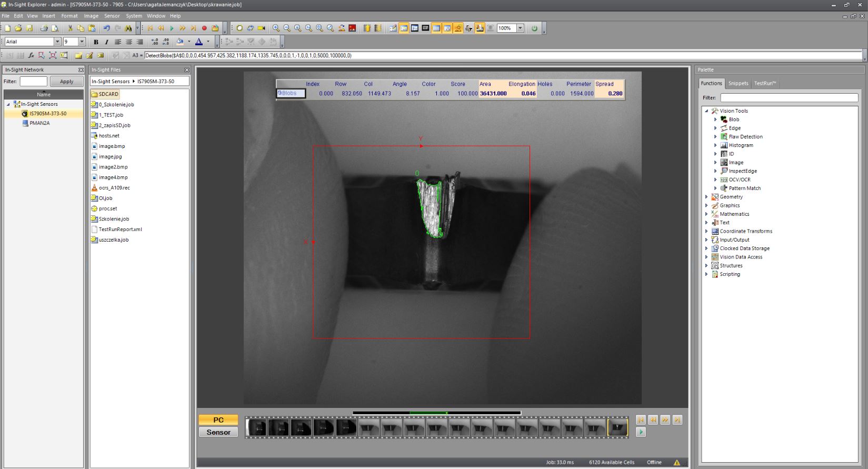Expand the Edge tool group
Viewport: 868px width, 469px height.
click(x=715, y=128)
